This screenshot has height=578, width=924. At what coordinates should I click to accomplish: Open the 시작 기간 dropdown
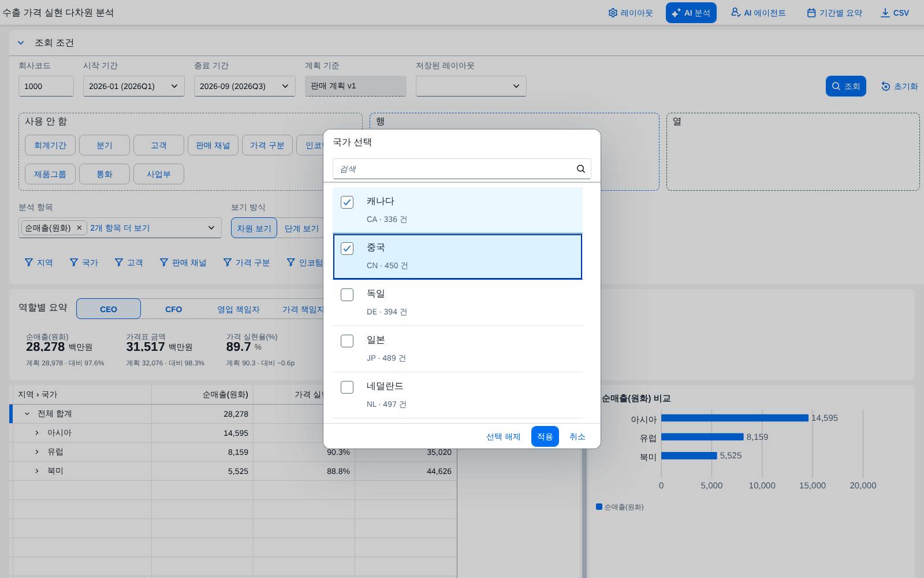pos(134,86)
